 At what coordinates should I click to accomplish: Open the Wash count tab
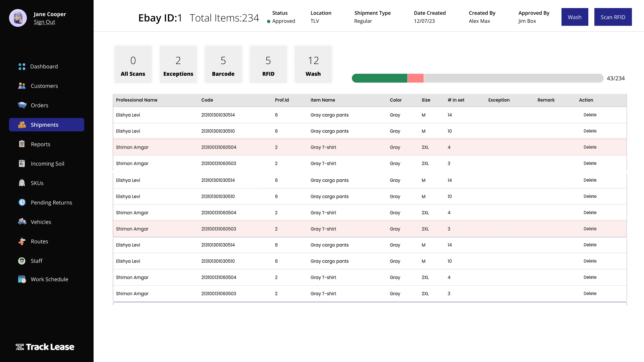313,65
